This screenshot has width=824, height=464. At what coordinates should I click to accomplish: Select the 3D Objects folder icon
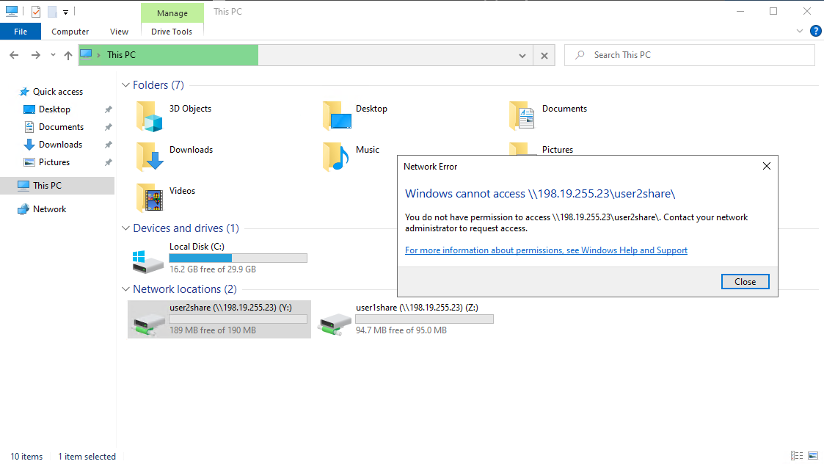(x=149, y=116)
